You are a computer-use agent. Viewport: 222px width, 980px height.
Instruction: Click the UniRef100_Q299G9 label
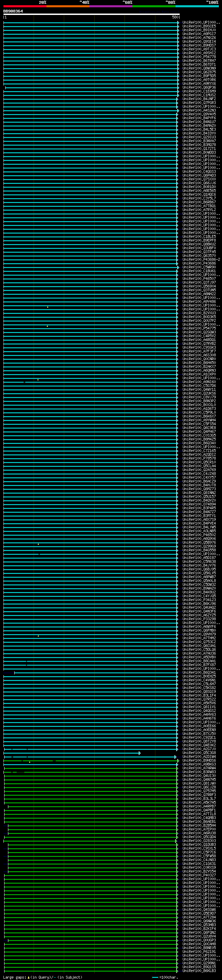click(x=199, y=546)
